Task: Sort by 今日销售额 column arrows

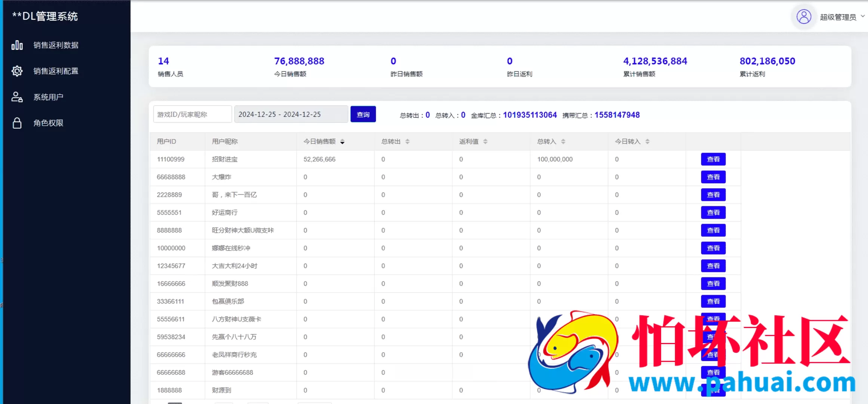Action: pos(342,141)
